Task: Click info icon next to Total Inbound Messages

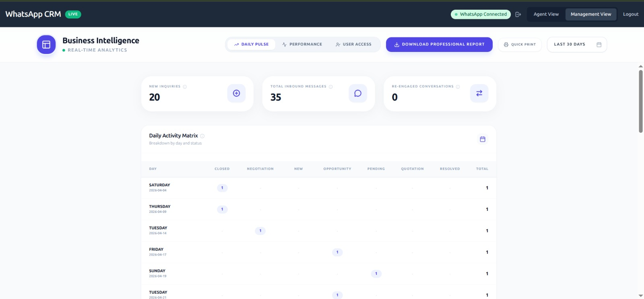Action: click(331, 87)
